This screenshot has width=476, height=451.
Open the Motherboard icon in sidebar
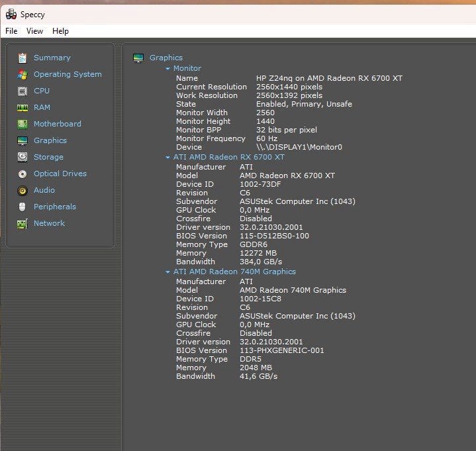(x=23, y=125)
